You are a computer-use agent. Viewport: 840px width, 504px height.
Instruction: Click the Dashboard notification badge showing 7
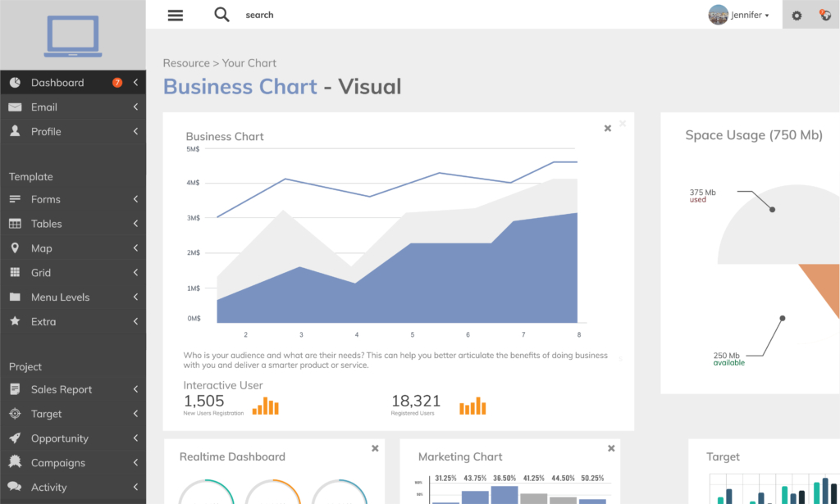coord(118,82)
